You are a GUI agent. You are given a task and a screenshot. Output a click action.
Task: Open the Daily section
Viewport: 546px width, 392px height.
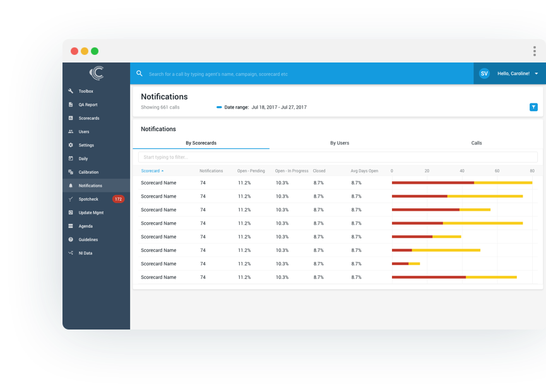pos(83,158)
